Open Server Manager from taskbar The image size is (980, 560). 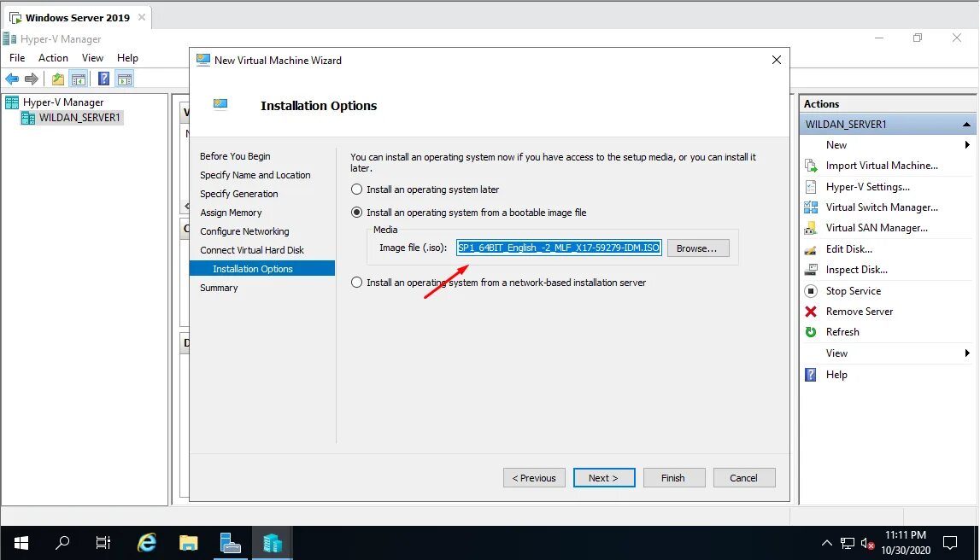(x=230, y=543)
